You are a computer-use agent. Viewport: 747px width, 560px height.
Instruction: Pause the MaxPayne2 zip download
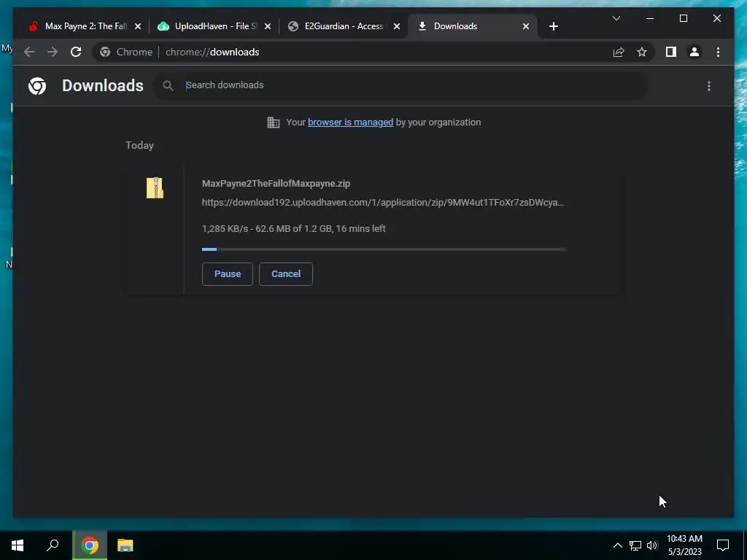click(x=228, y=274)
